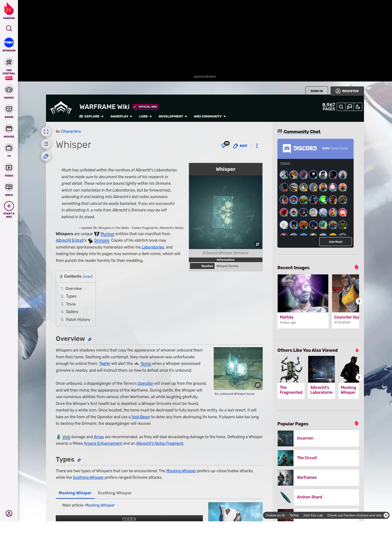Show next Others Like You Also Viewed
Screen dimensions: 392x545
359,377
